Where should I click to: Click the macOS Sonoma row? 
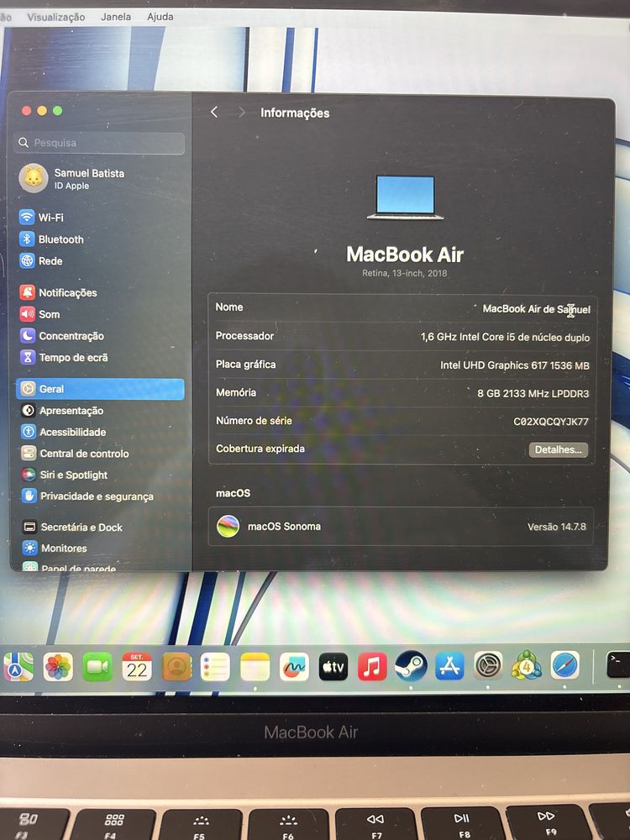401,527
